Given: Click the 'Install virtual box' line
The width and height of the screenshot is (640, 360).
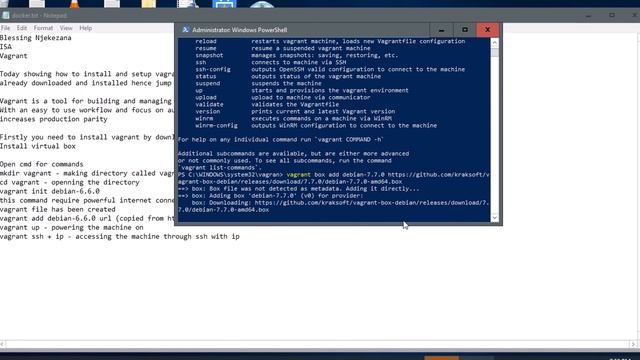Looking at the screenshot, I should click(x=38, y=146).
